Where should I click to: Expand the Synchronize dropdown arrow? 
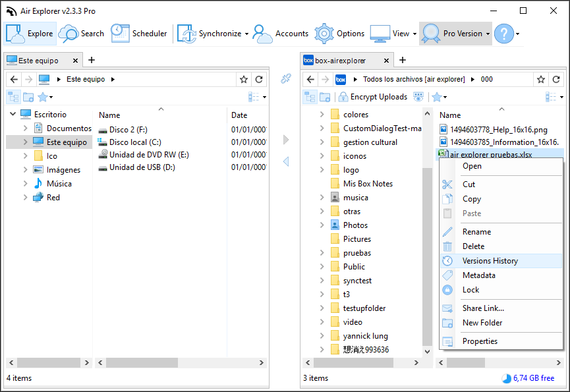[x=247, y=34]
